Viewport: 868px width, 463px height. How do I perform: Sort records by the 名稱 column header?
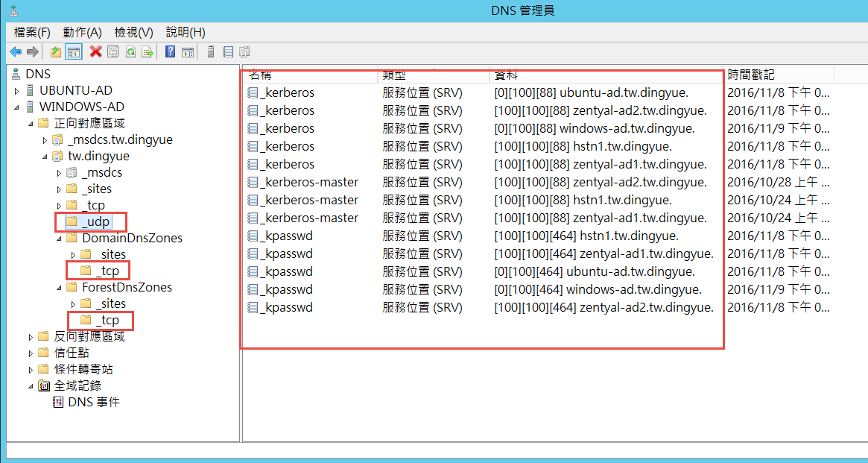261,74
